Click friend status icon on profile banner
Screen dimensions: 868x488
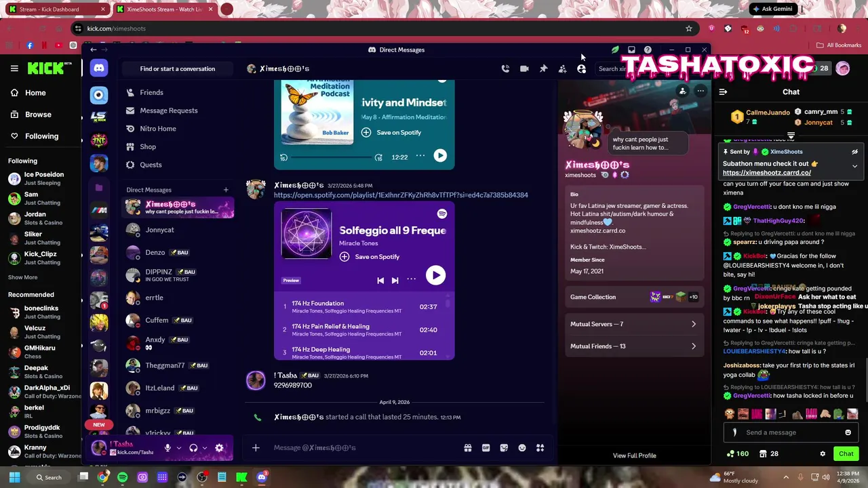(x=683, y=91)
